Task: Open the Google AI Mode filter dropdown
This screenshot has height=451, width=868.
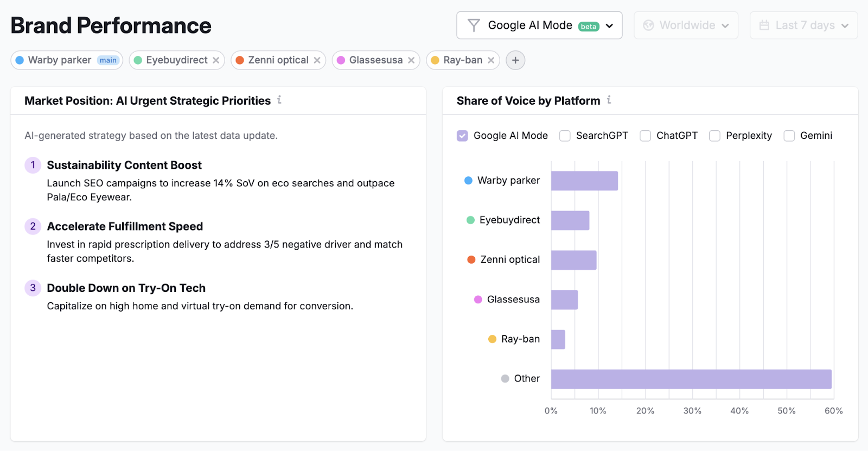Action: pos(539,26)
